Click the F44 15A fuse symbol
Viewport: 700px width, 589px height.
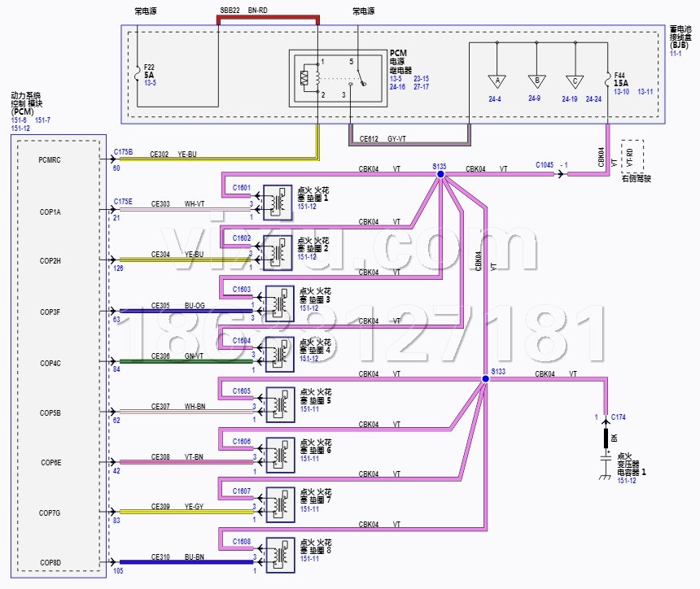tap(608, 79)
